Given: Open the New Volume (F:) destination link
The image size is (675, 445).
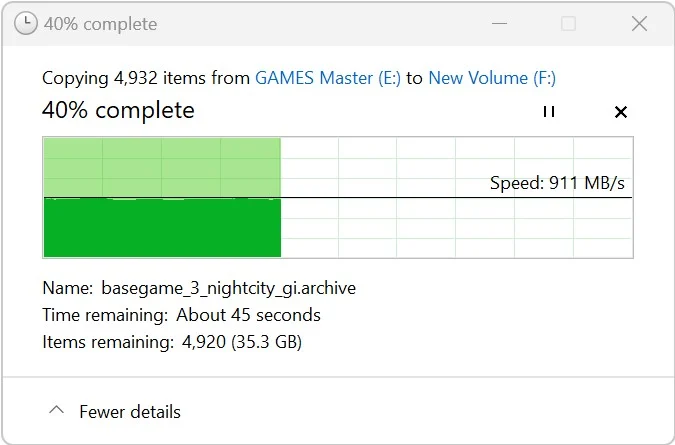Looking at the screenshot, I should pos(492,78).
